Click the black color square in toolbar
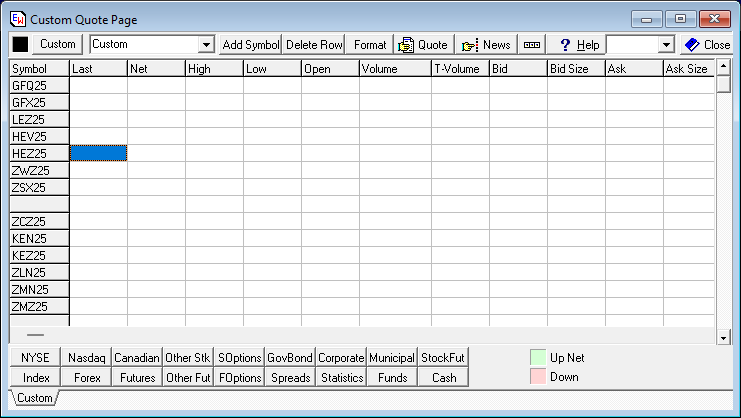Viewport: 741px width, 418px height. pyautogui.click(x=20, y=44)
